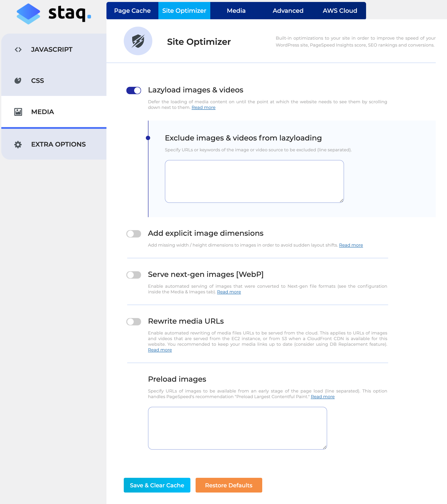Open Read more link under Lazyload description
The width and height of the screenshot is (447, 504).
(x=203, y=108)
